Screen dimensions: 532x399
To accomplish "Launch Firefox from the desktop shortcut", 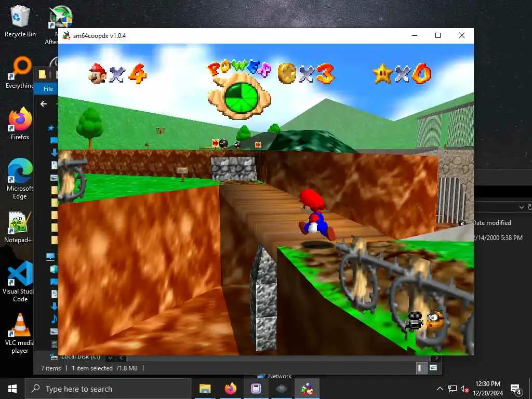I will (x=20, y=124).
